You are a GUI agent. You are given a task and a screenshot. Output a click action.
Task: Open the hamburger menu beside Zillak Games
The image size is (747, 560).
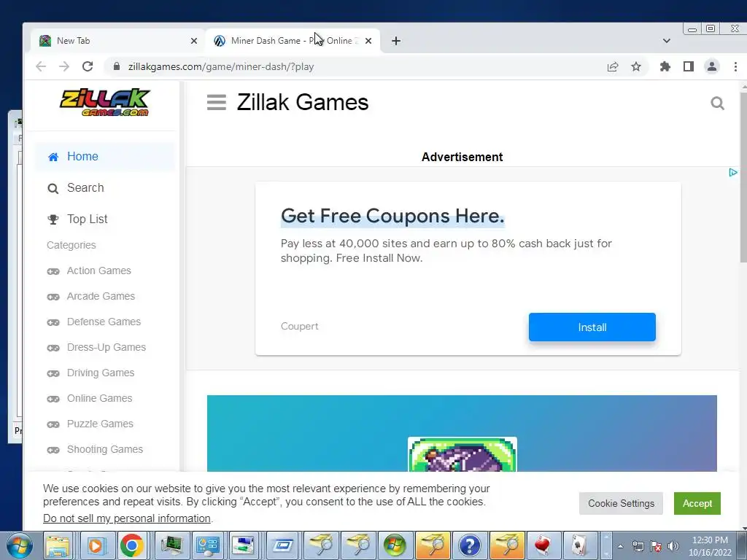click(216, 102)
